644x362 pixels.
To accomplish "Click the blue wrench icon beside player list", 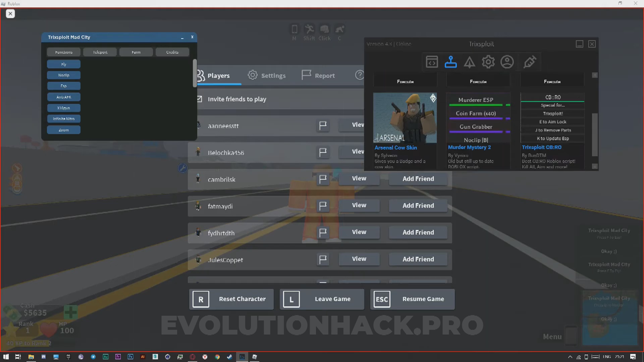I will coord(182,168).
